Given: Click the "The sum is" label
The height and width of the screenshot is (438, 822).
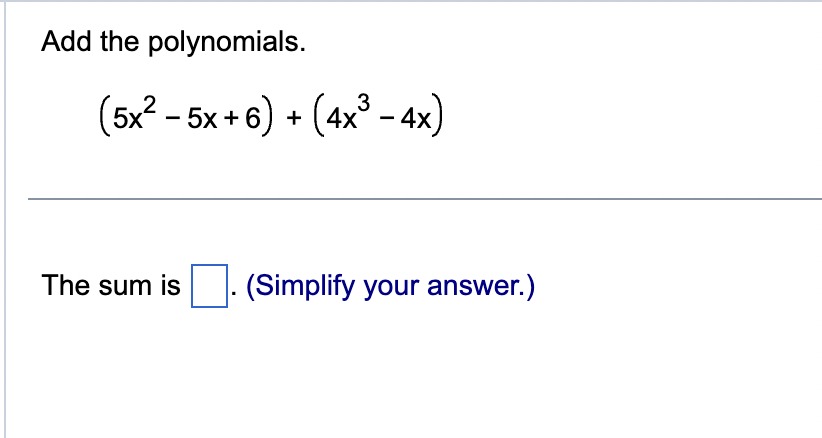Looking at the screenshot, I should [111, 286].
